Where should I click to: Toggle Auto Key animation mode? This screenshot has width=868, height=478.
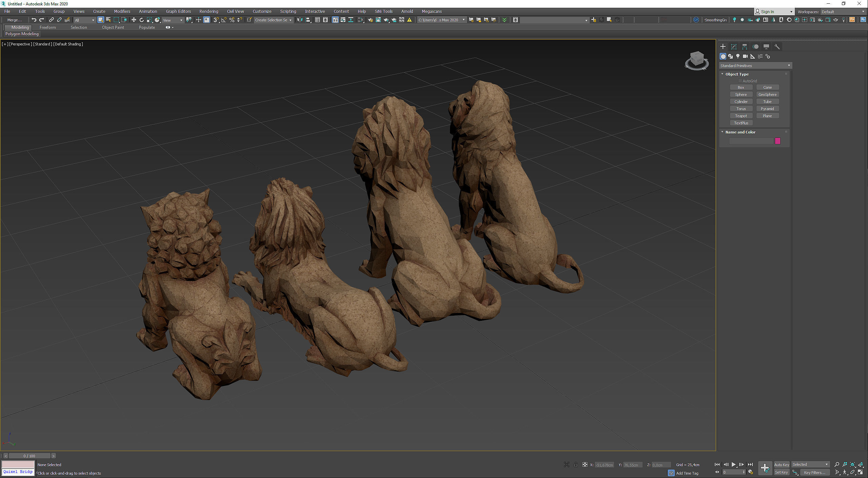pyautogui.click(x=782, y=464)
